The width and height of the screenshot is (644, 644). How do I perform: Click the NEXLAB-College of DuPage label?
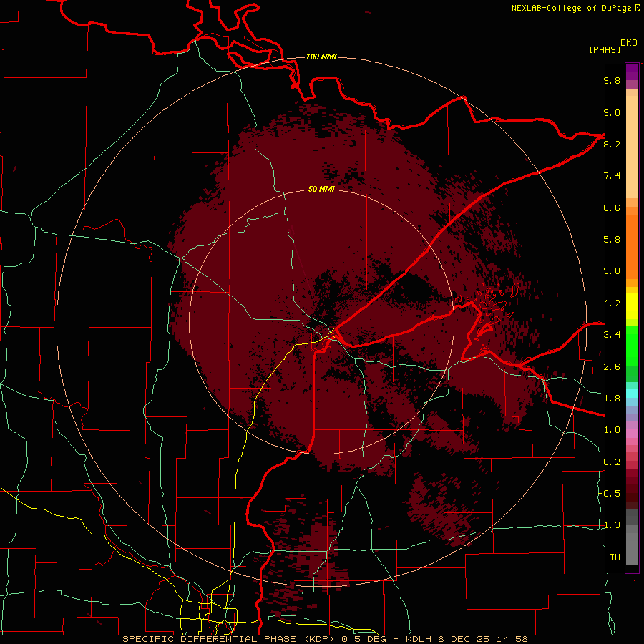(571, 8)
